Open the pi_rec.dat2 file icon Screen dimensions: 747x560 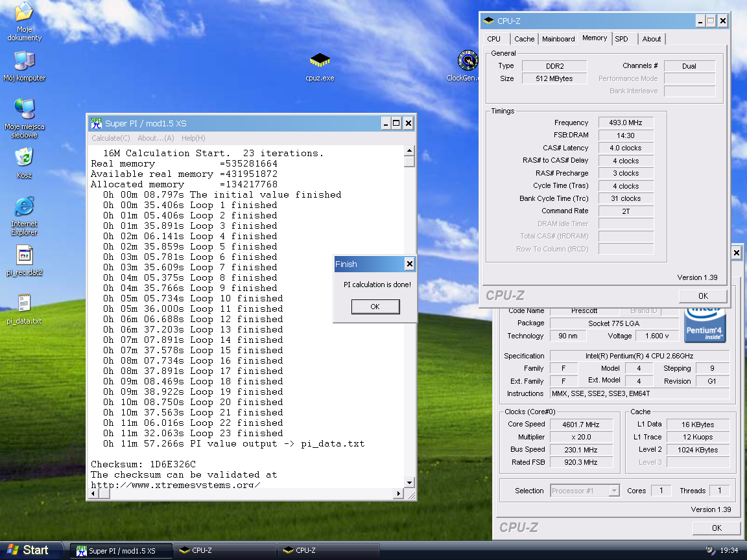tap(24, 255)
